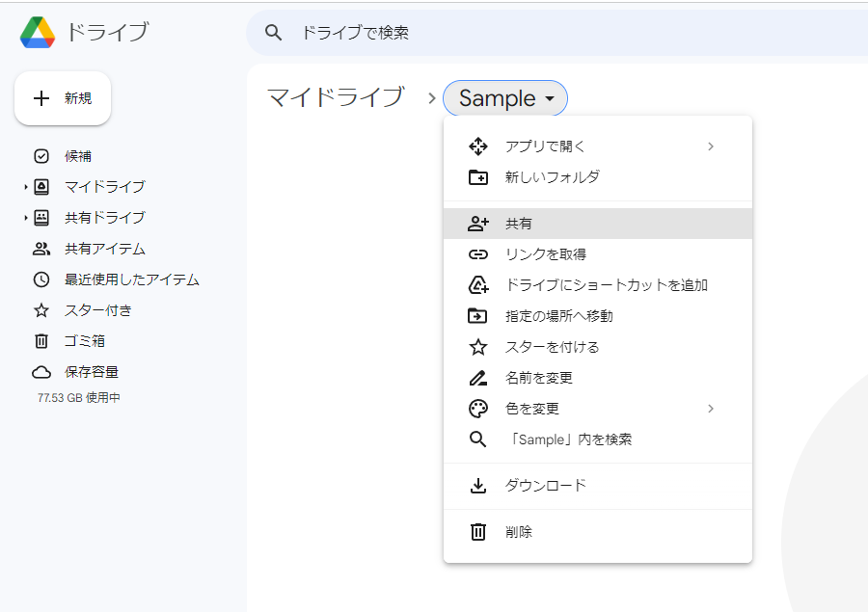
Task: Open the Sample breadcrumb dropdown arrow
Action: pos(550,98)
